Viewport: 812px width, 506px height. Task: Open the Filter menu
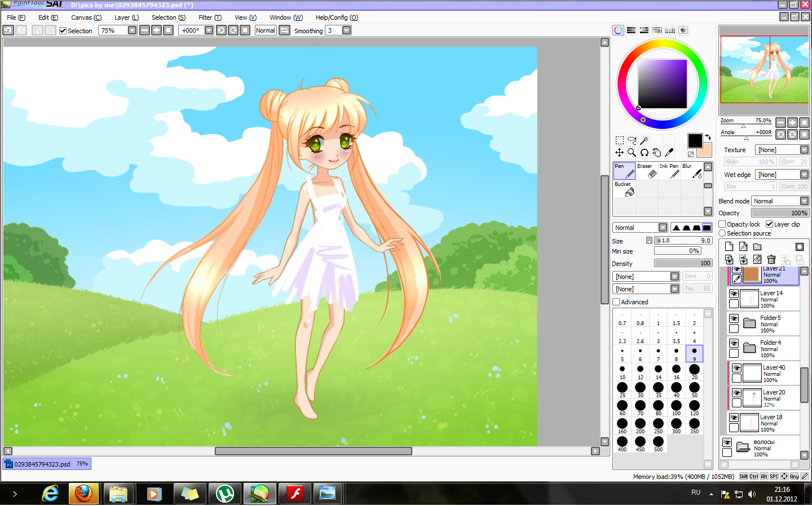pyautogui.click(x=210, y=17)
